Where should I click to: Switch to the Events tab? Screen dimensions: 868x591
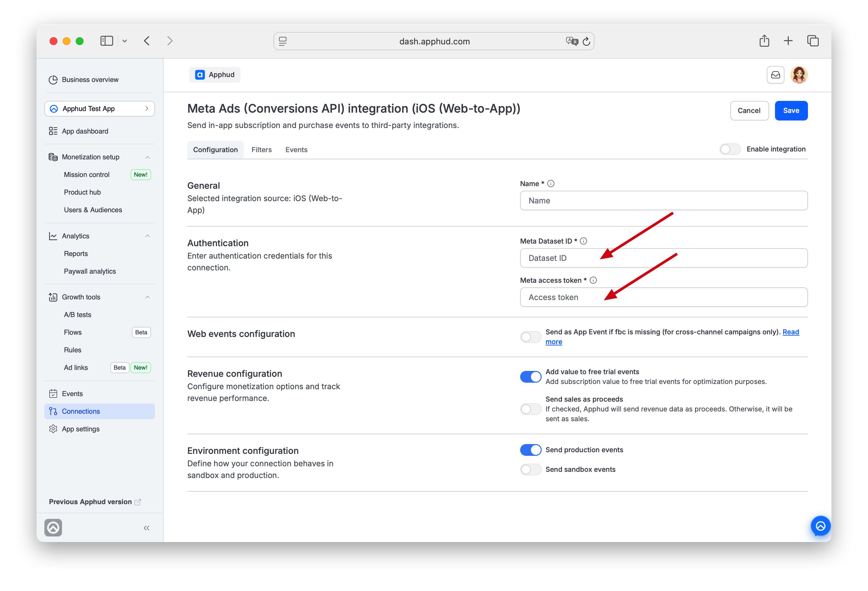click(296, 150)
